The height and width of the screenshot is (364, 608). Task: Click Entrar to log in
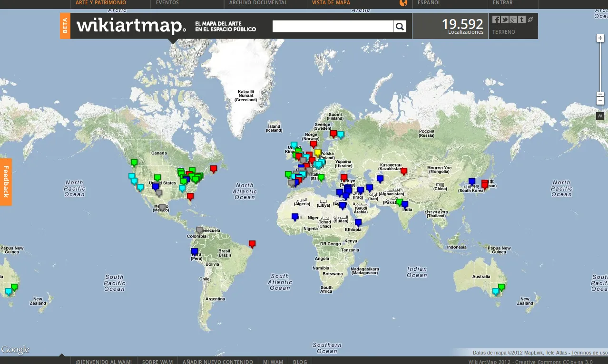click(x=503, y=3)
